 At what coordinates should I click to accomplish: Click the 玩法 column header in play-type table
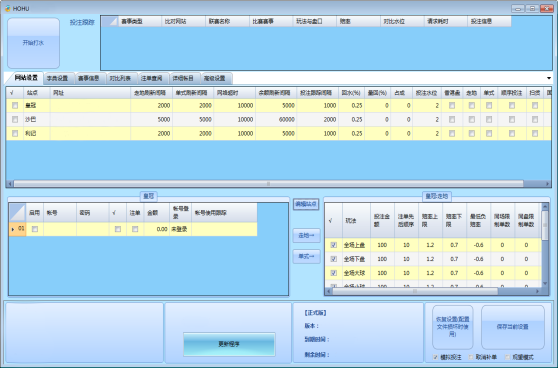pyautogui.click(x=356, y=221)
